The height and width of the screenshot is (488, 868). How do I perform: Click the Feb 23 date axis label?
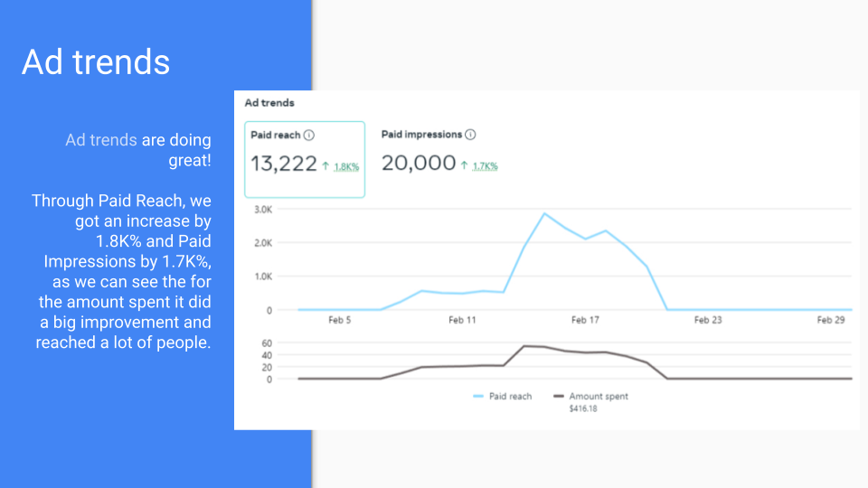(708, 320)
